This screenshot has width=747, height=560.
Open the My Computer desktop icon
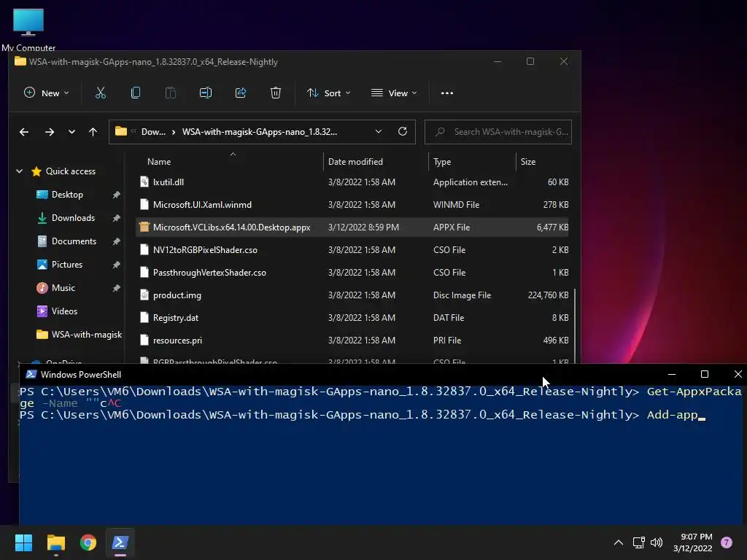click(x=28, y=28)
